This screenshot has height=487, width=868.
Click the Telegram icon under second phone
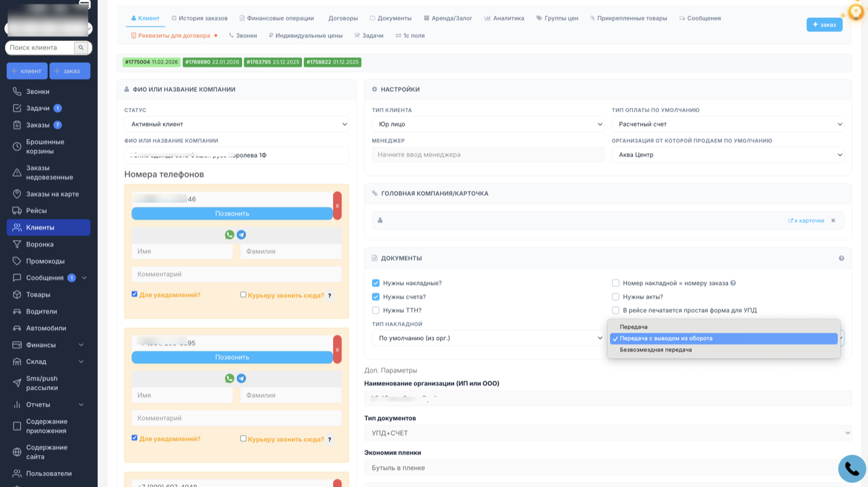241,379
